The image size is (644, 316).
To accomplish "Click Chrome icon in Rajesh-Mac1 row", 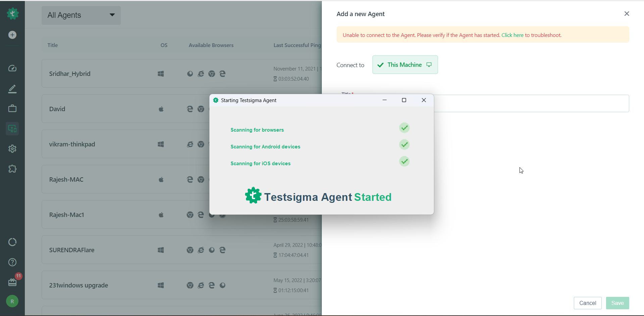I will point(190,215).
